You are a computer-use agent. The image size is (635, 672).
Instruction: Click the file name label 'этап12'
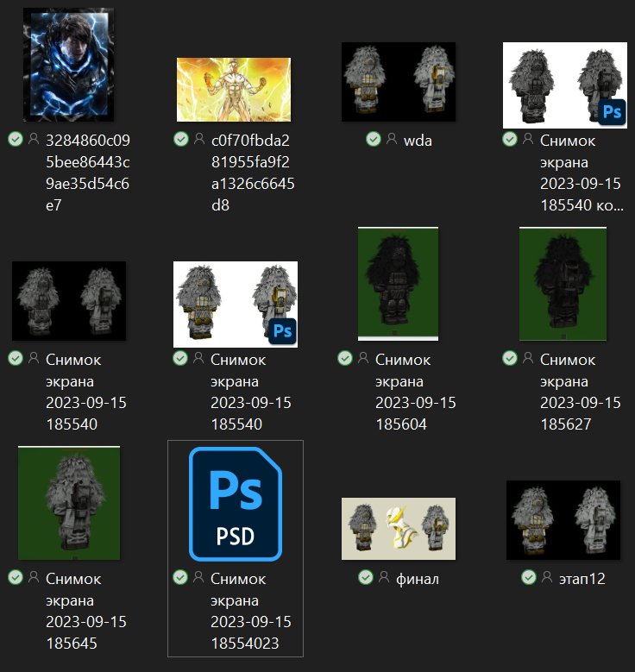[582, 579]
